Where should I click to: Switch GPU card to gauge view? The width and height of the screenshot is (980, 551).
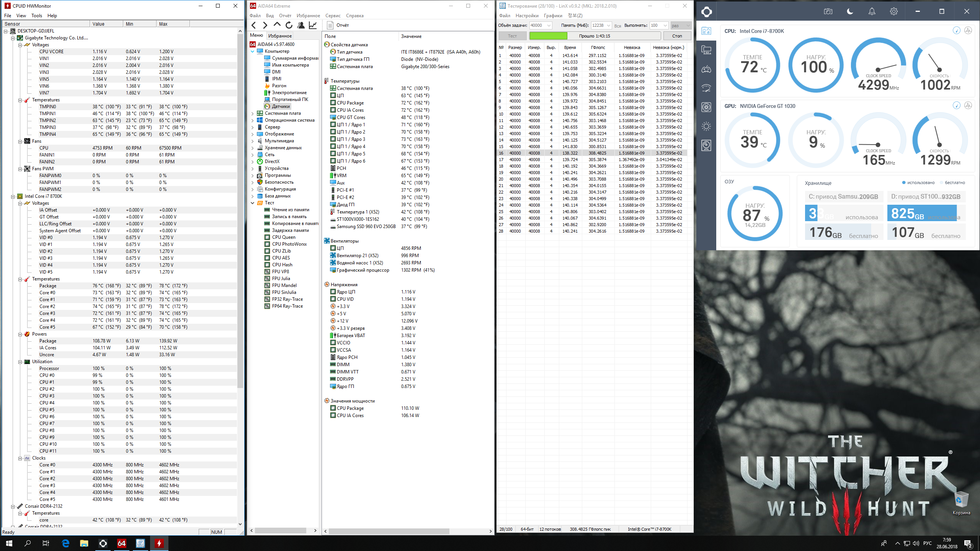[x=956, y=106]
